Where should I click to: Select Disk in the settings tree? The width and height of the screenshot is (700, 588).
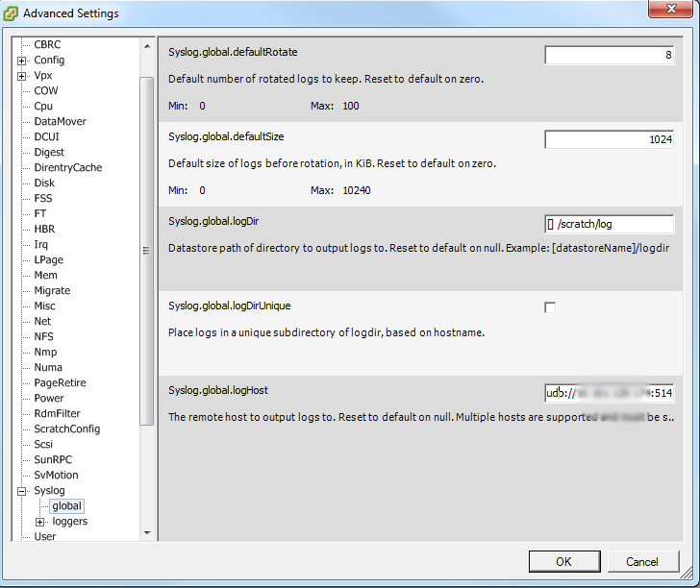(44, 183)
